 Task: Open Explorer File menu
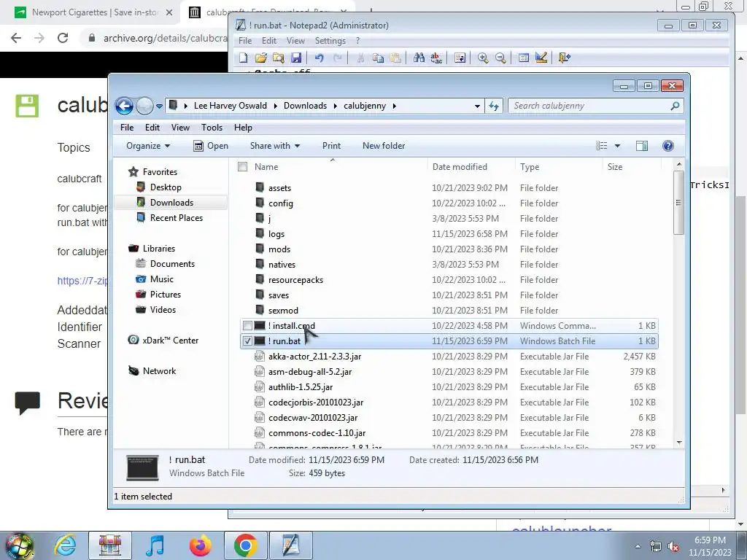click(127, 128)
